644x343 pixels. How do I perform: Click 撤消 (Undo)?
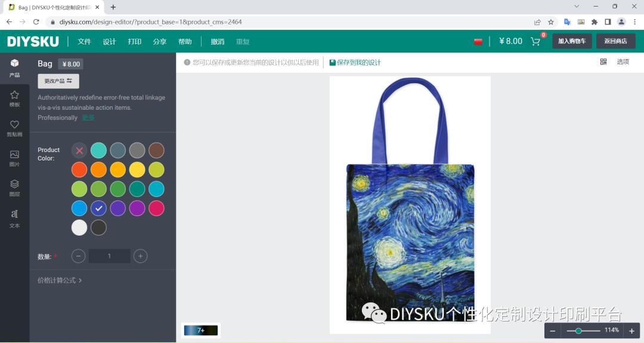pyautogui.click(x=217, y=42)
